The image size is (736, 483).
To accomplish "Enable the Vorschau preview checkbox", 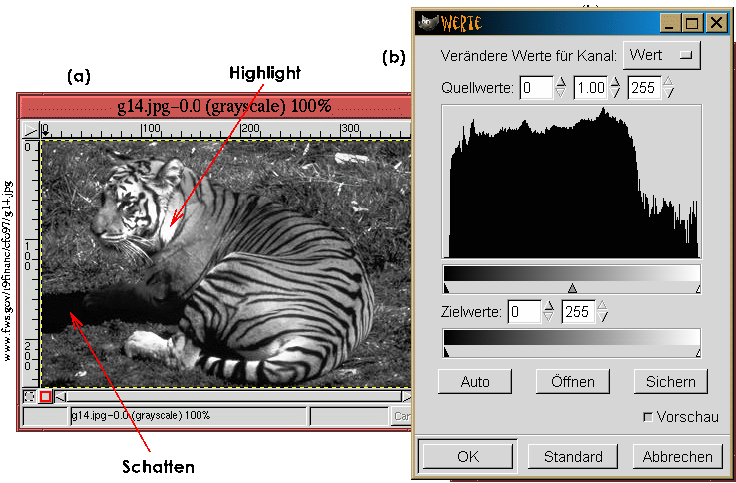I will [x=647, y=416].
